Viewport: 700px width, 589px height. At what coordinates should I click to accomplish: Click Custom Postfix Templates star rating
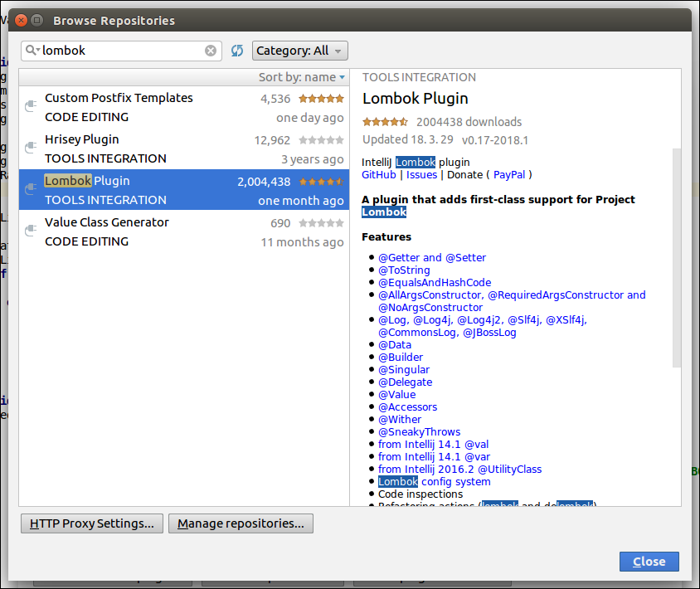click(x=322, y=99)
